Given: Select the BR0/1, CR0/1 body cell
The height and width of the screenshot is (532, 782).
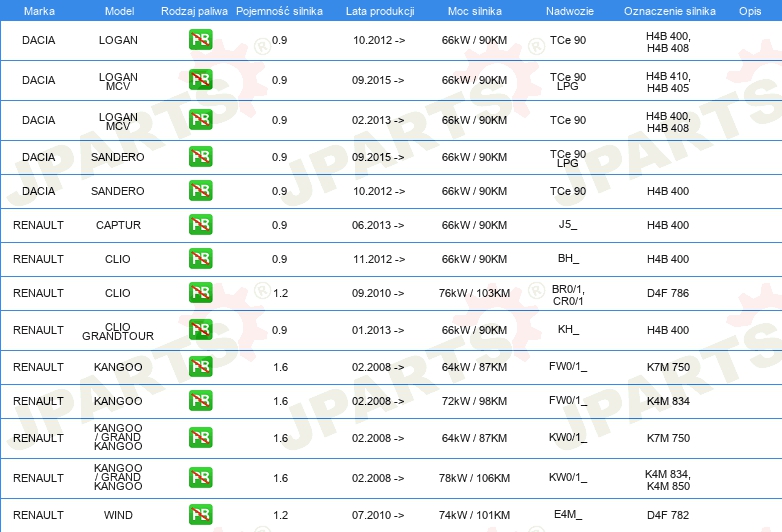Looking at the screenshot, I should click(568, 295).
